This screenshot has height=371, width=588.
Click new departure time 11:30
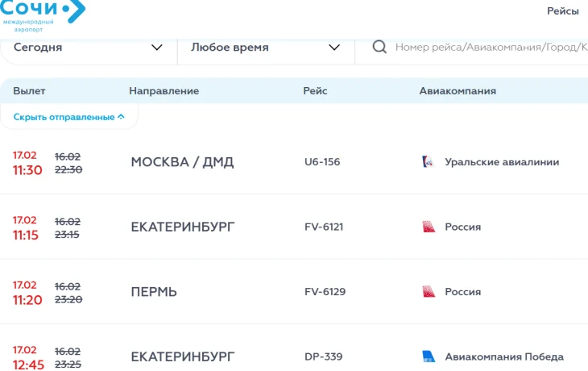[27, 170]
